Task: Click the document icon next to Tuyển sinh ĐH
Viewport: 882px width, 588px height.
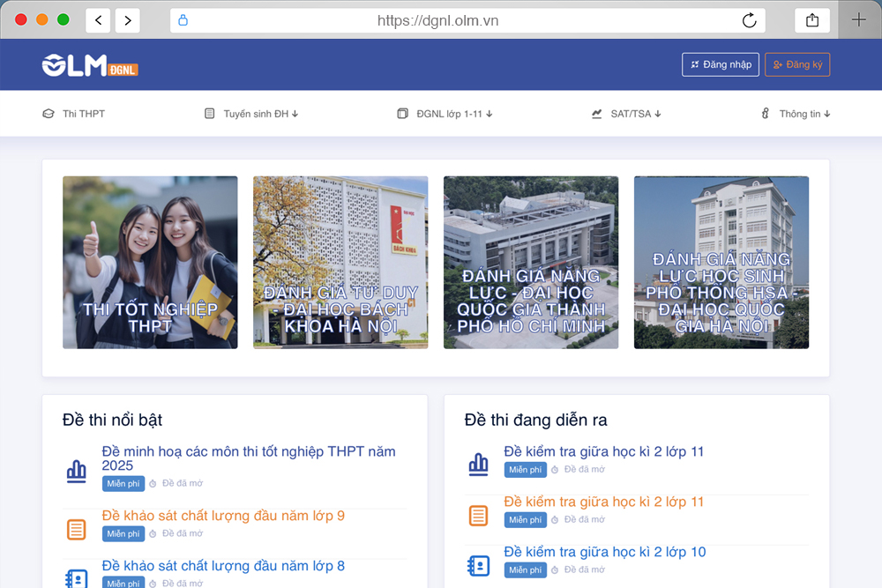Action: 209,113
